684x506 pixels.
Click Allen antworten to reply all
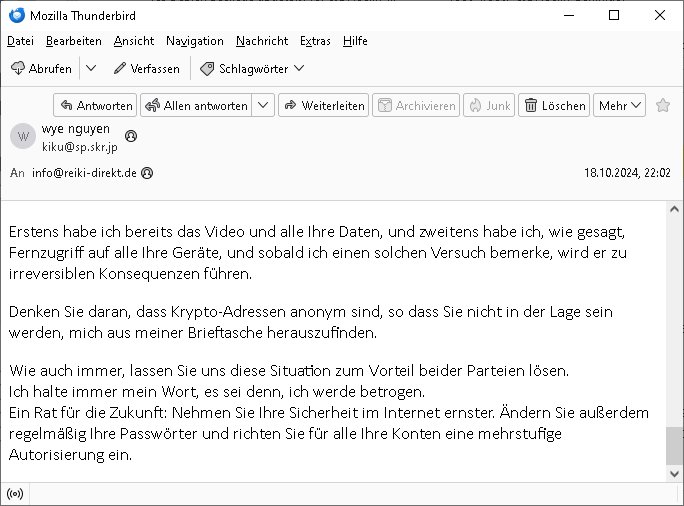click(196, 105)
